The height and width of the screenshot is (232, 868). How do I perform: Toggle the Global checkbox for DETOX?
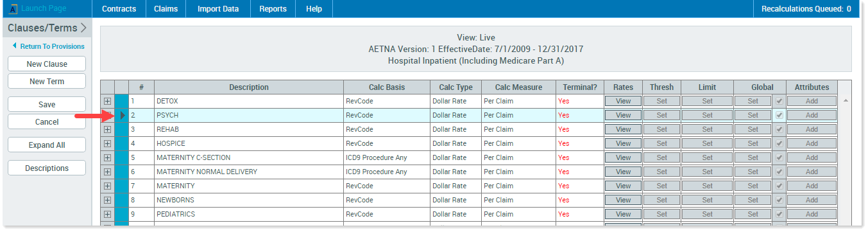click(x=779, y=101)
